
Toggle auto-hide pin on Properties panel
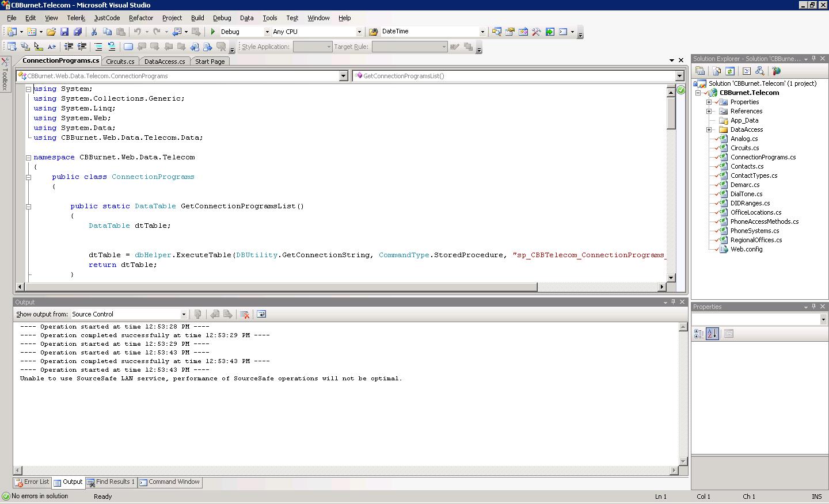[813, 307]
